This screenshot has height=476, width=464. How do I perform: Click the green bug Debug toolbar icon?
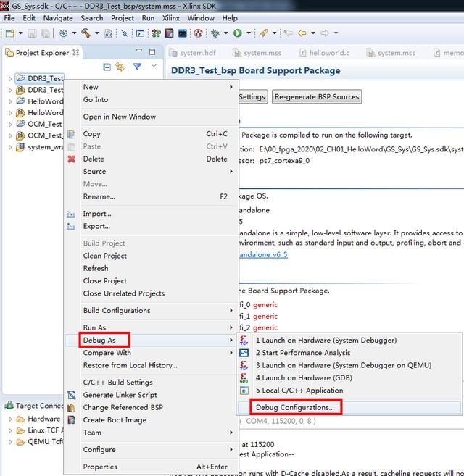215,33
